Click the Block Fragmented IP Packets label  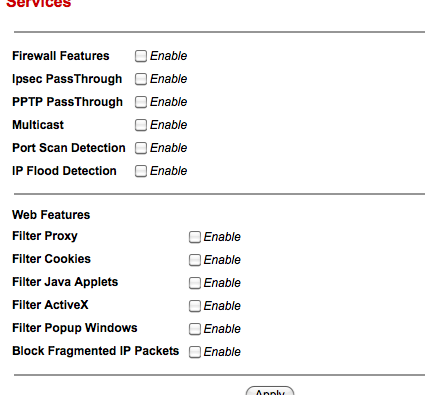[96, 351]
